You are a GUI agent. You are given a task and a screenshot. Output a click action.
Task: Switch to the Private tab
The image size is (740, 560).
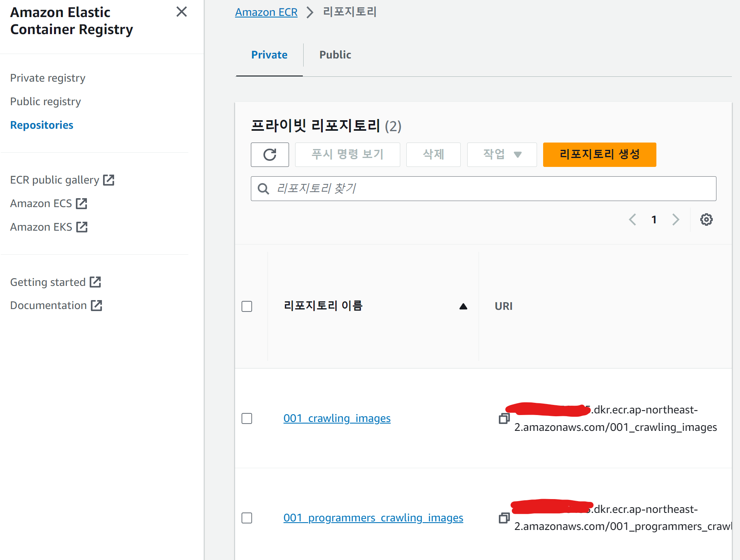click(270, 55)
